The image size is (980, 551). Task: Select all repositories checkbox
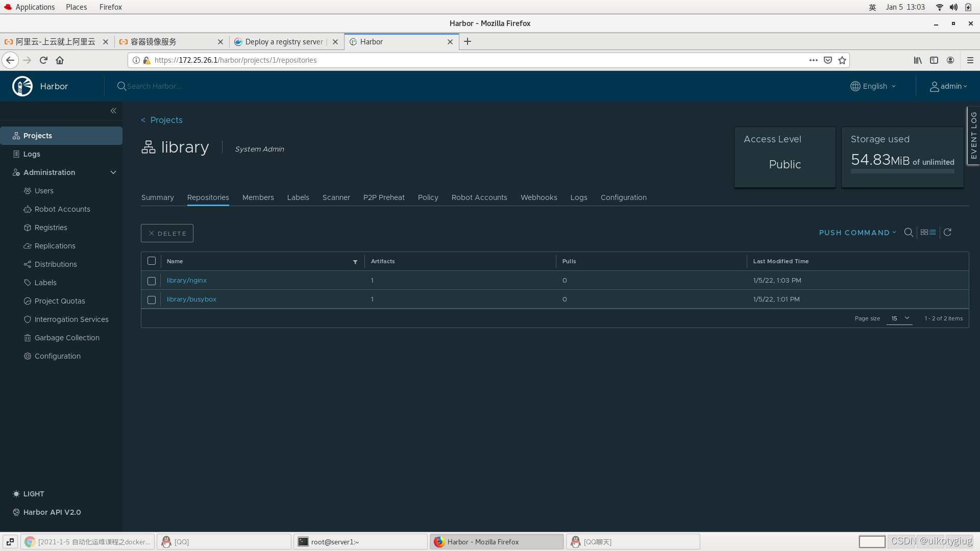pos(152,261)
